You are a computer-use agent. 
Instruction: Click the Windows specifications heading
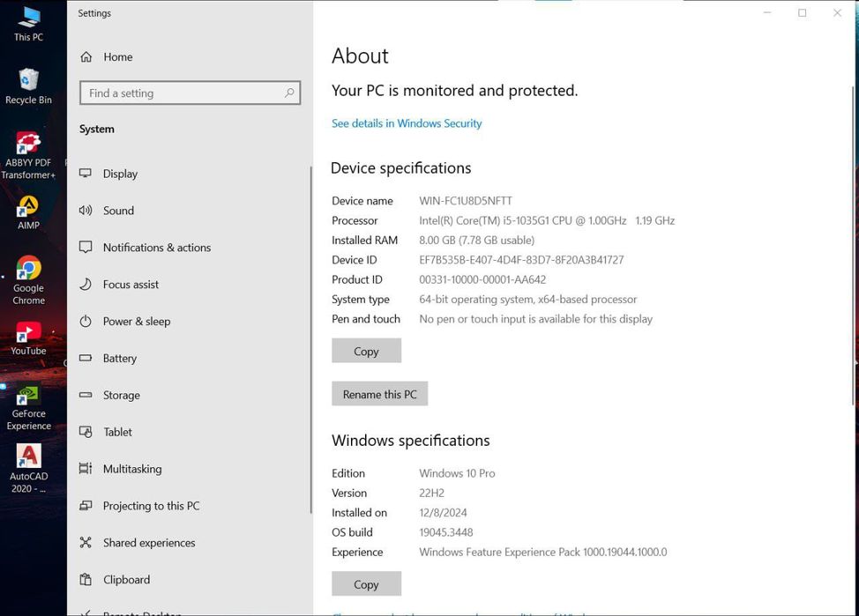coord(411,441)
